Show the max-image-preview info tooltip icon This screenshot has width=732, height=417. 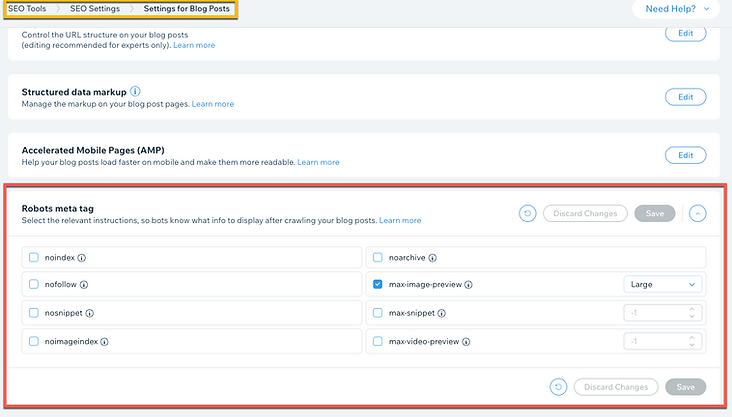469,284
